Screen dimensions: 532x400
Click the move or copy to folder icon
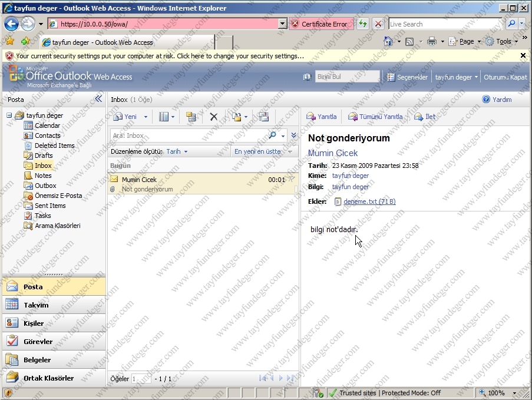[236, 117]
